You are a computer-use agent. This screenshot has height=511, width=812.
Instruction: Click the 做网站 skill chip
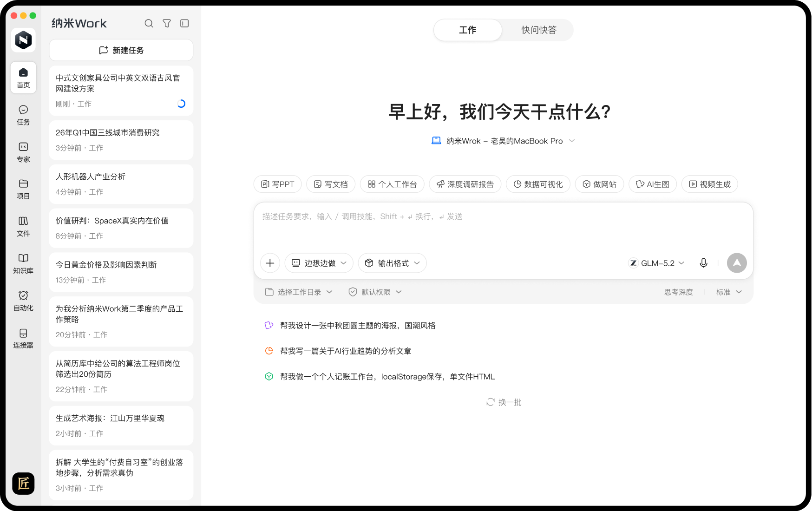coord(599,184)
